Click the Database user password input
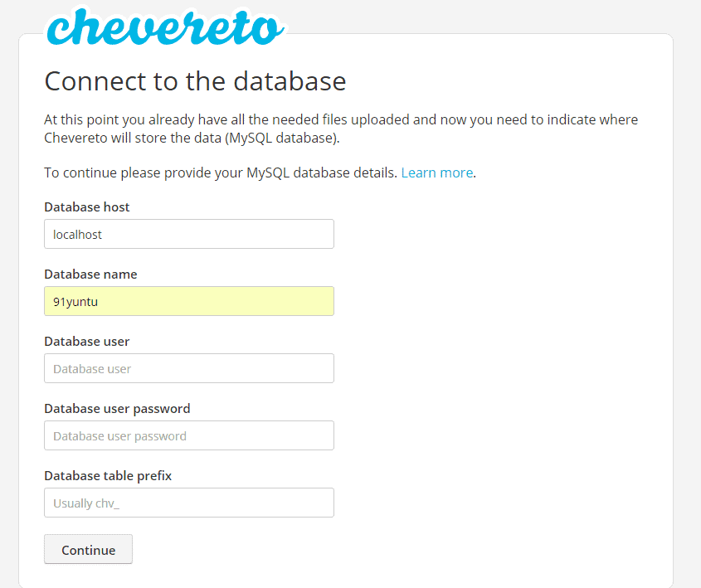The width and height of the screenshot is (701, 588). coord(188,435)
